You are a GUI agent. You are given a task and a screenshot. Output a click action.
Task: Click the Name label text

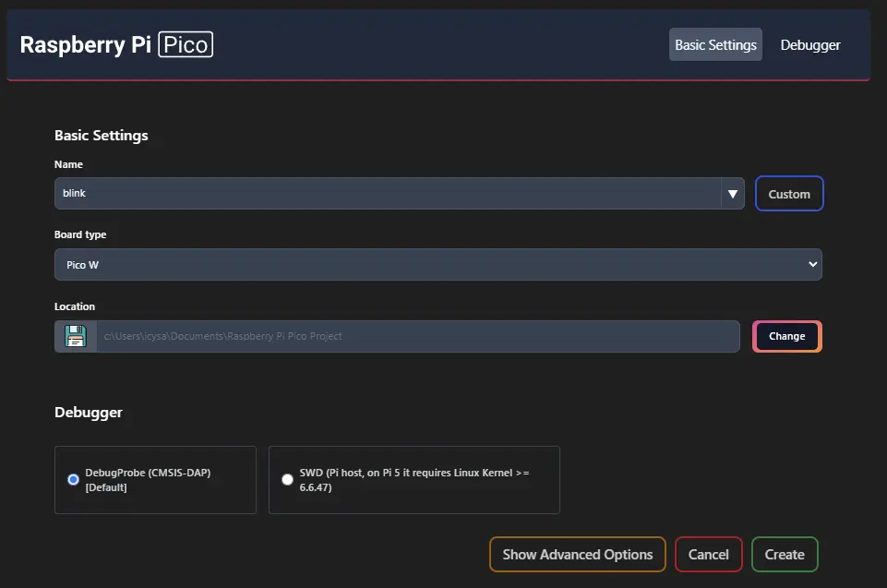pos(68,164)
